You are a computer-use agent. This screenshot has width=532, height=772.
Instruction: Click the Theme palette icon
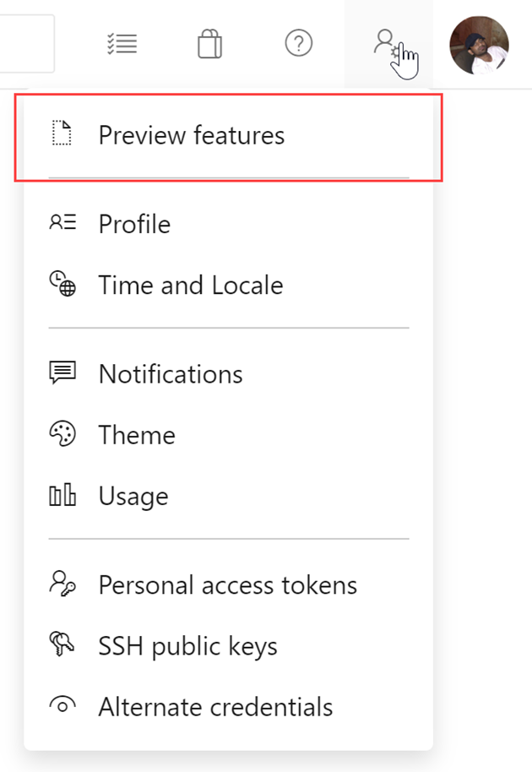click(62, 434)
